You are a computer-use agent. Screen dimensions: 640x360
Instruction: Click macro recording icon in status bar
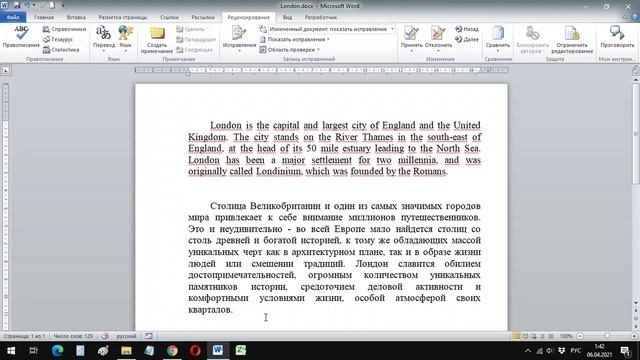click(x=149, y=336)
